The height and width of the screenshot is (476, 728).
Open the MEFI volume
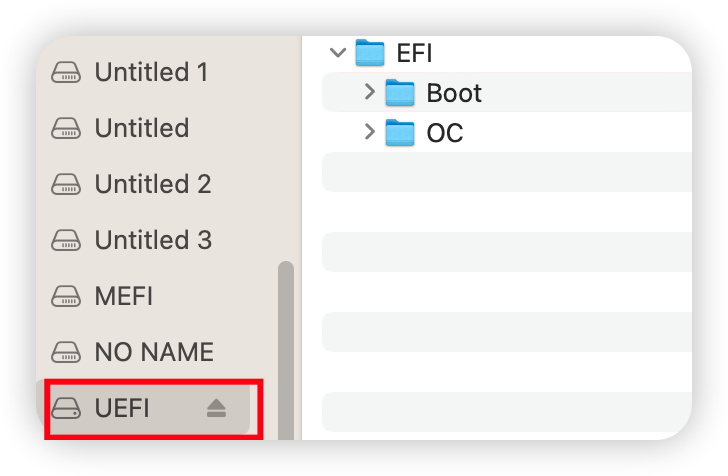tap(123, 296)
